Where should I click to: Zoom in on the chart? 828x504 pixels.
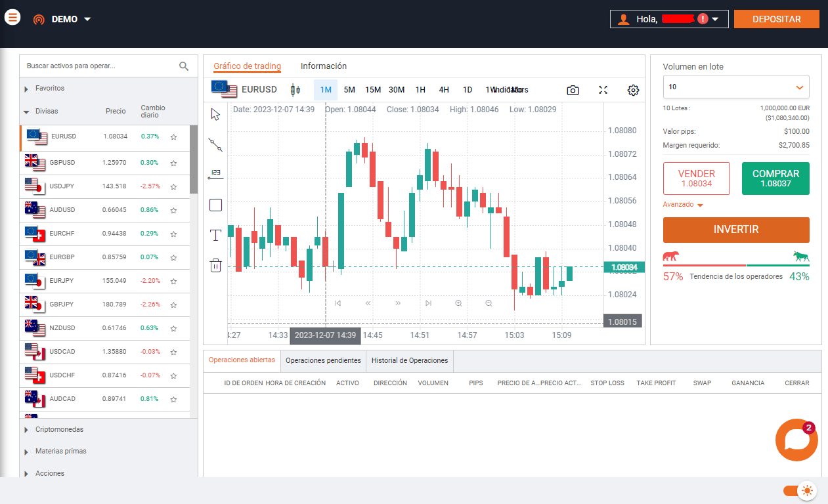[458, 303]
